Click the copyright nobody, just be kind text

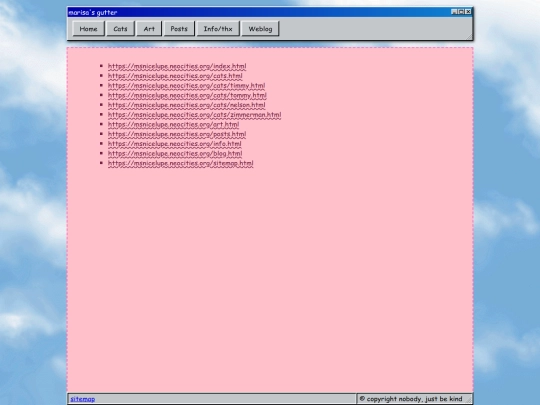coord(411,399)
